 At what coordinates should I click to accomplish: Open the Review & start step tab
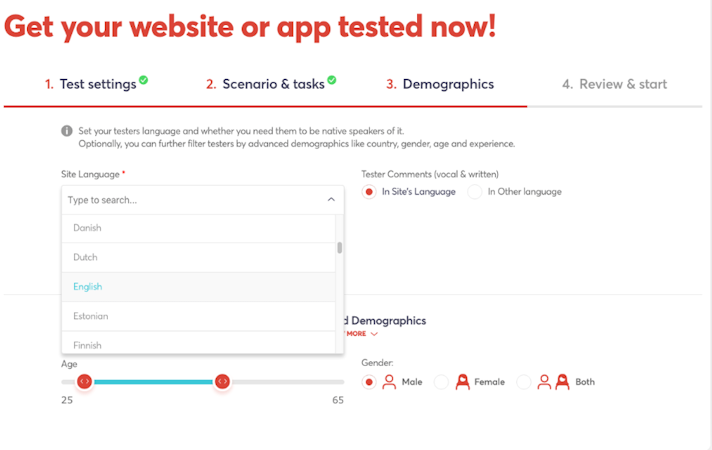[x=614, y=84]
